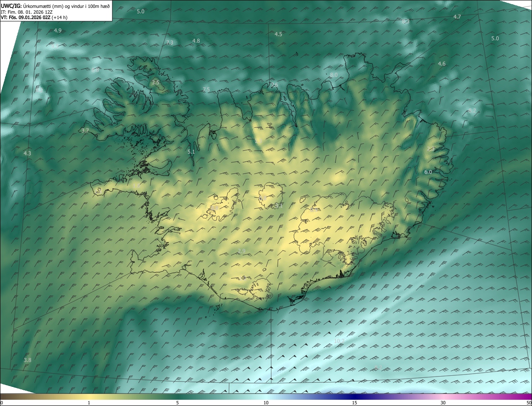Viewport: 532px width, 406px height.
Task: Click the "3.8" value label
Action: click(27, 360)
